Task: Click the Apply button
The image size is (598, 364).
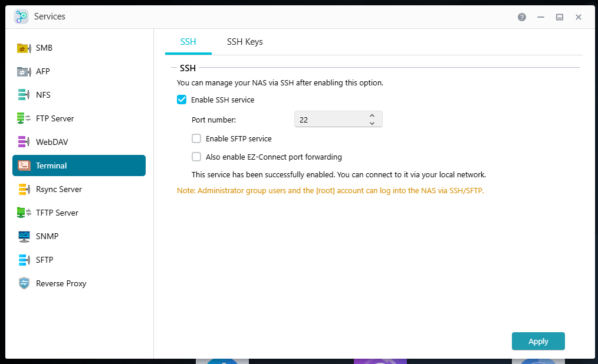Action: click(x=538, y=341)
